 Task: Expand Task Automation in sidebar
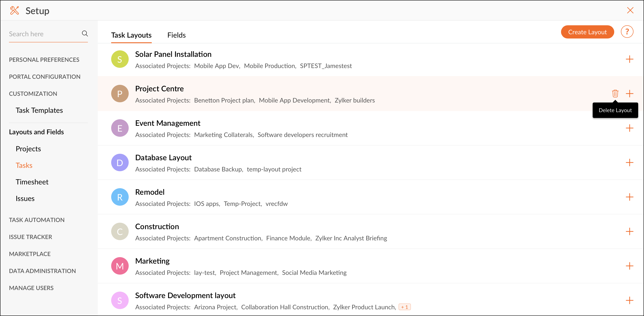coord(37,220)
